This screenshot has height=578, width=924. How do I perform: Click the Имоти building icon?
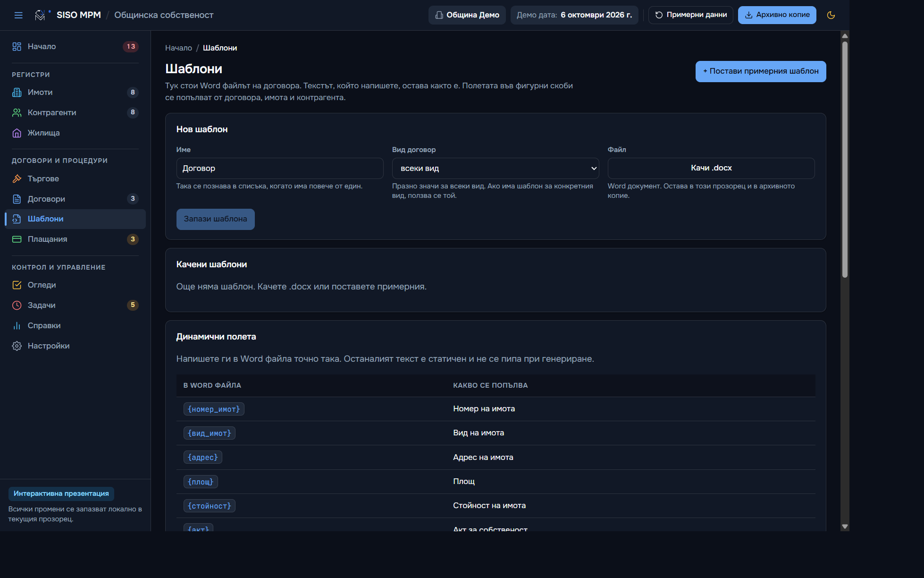[x=17, y=92]
